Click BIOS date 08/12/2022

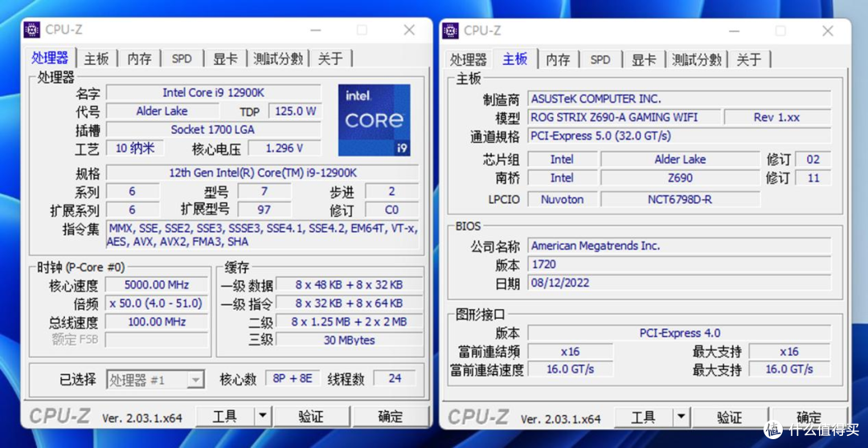679,283
